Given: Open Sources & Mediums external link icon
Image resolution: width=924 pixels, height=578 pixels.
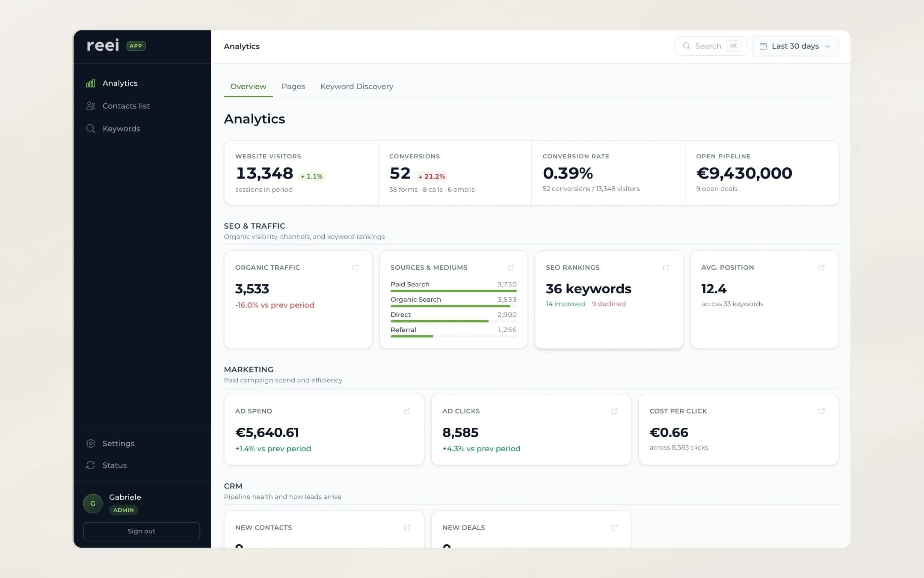Looking at the screenshot, I should click(510, 268).
